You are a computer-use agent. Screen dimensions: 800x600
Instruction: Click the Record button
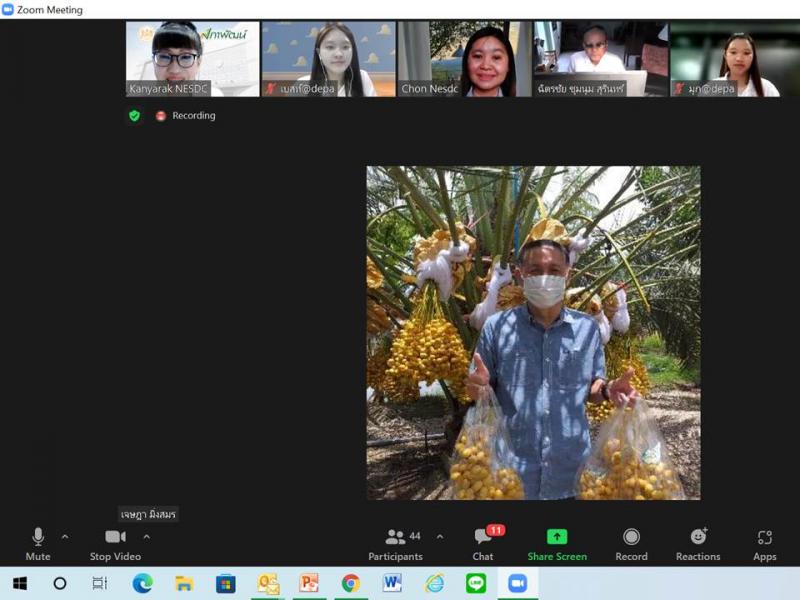631,544
